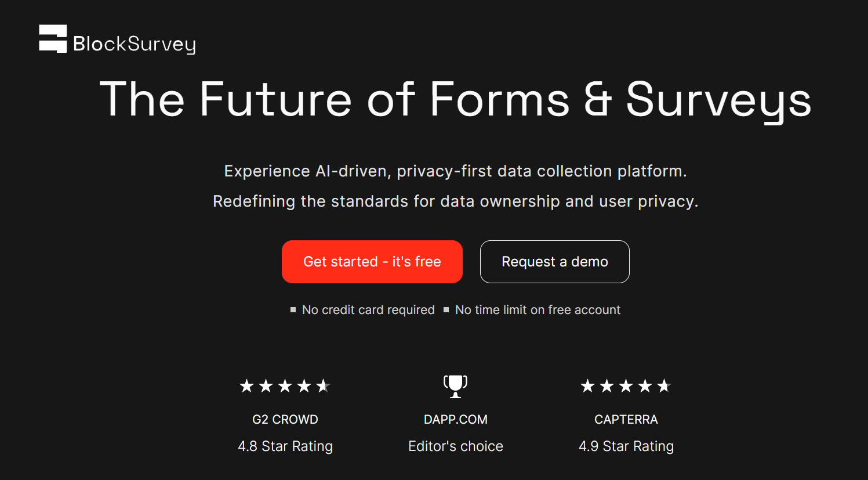Select the Editor's choice text

(456, 446)
